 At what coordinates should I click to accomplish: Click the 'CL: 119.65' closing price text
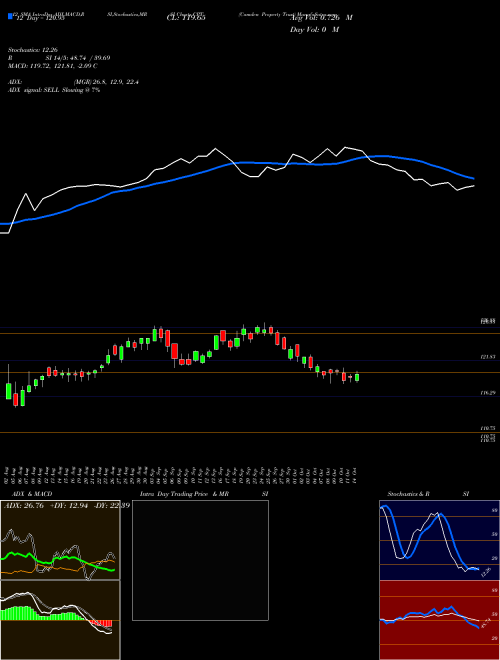[x=185, y=18]
